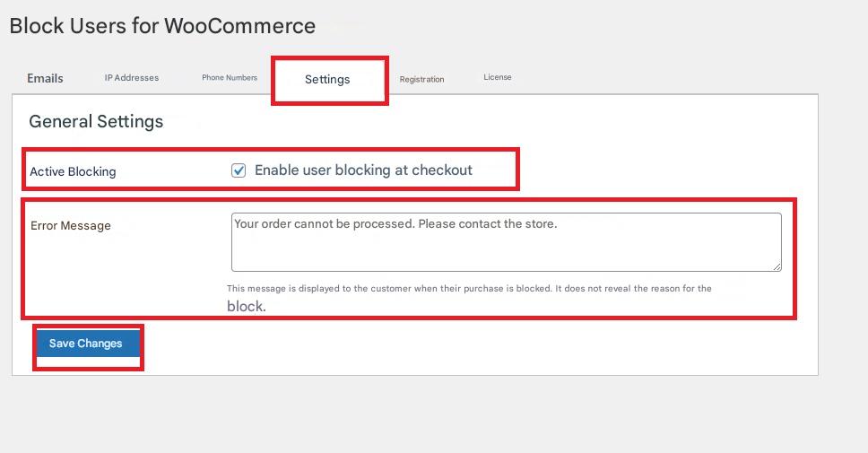Viewport: 868px width, 453px height.
Task: Click the General Settings heading
Action: pyautogui.click(x=96, y=121)
